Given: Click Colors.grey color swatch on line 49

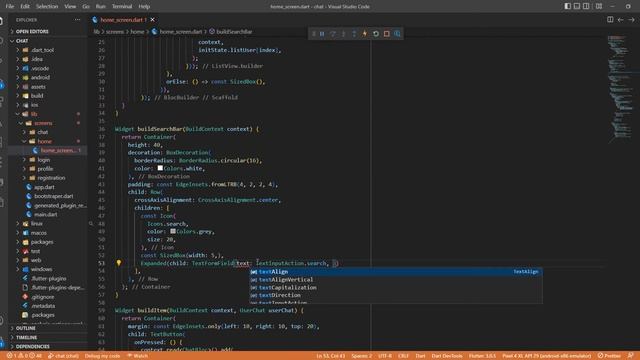Looking at the screenshot, I should pos(173,231).
